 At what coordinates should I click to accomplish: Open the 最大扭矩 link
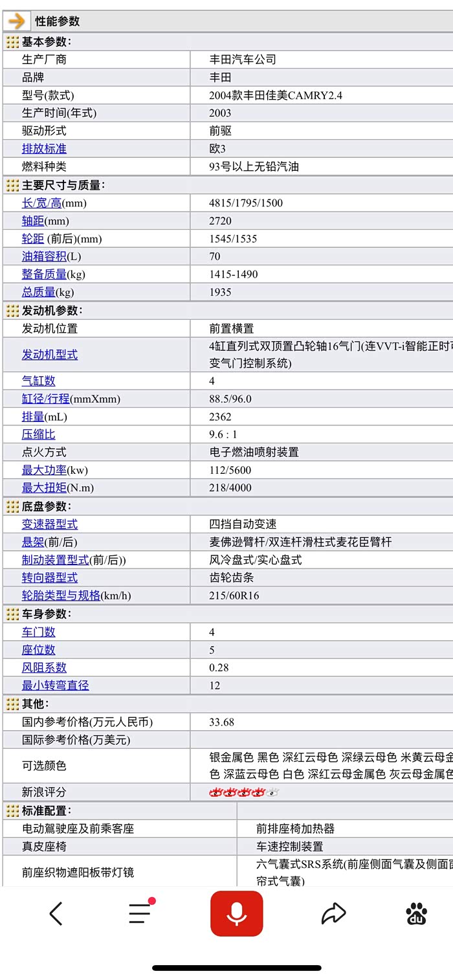pyautogui.click(x=44, y=488)
